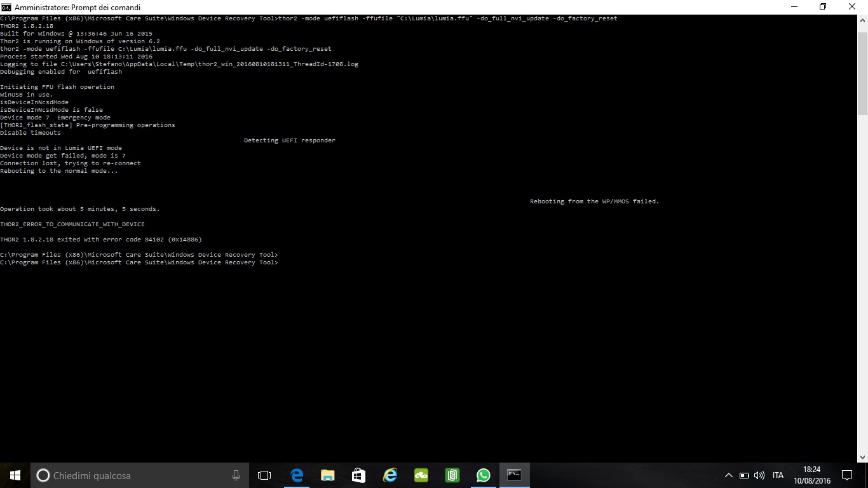Click 'Thor2 is running on Windows of version 6.2'
The image size is (868, 488).
(x=80, y=41)
